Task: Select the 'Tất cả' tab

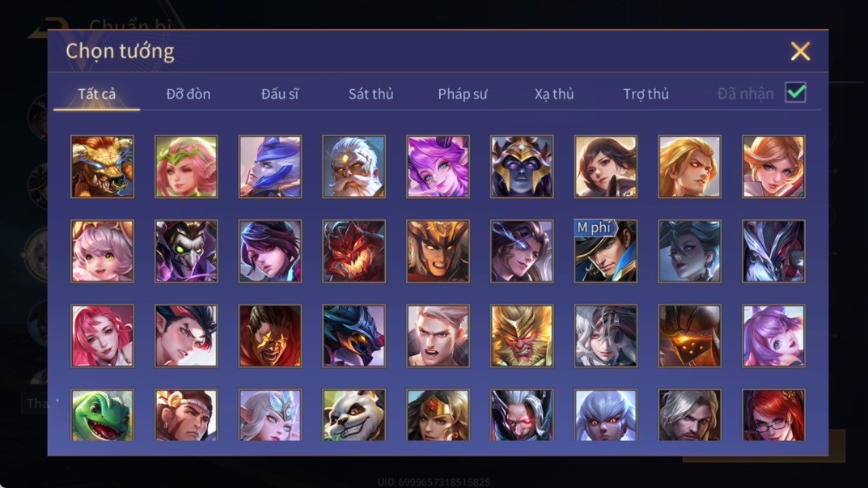Action: [97, 94]
